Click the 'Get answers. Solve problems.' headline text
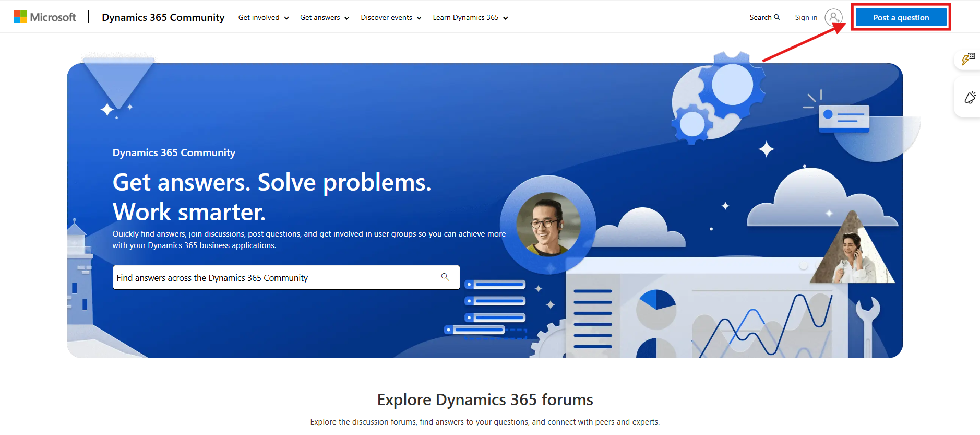The image size is (980, 435). pyautogui.click(x=272, y=182)
